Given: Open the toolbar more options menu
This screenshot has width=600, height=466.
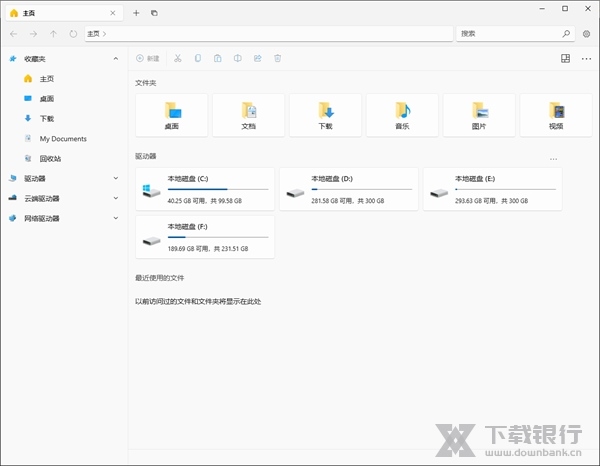Looking at the screenshot, I should tap(586, 59).
